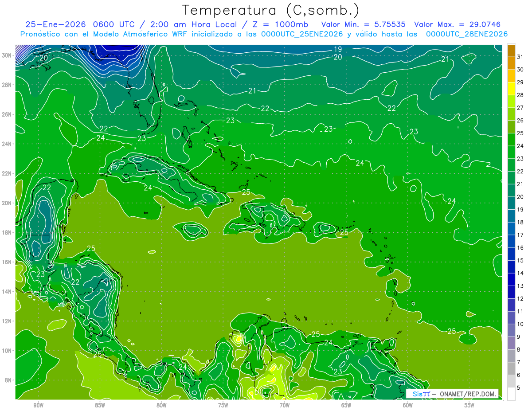Click the gray swatch between 6 and 7
This screenshot has width=532, height=411.
[511, 368]
